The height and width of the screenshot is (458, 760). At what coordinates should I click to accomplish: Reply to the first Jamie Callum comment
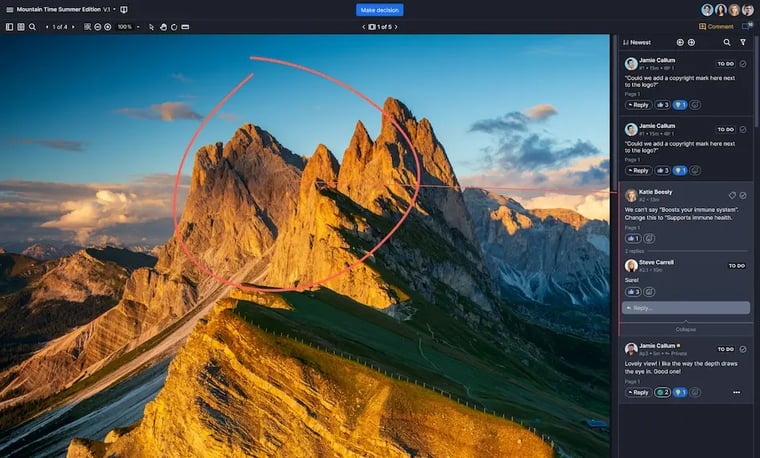pyautogui.click(x=638, y=104)
